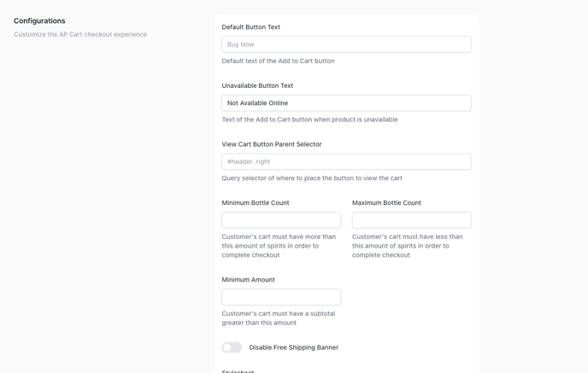
Task: Click the "Default text of the Add to Cart button" hint
Action: (x=278, y=61)
